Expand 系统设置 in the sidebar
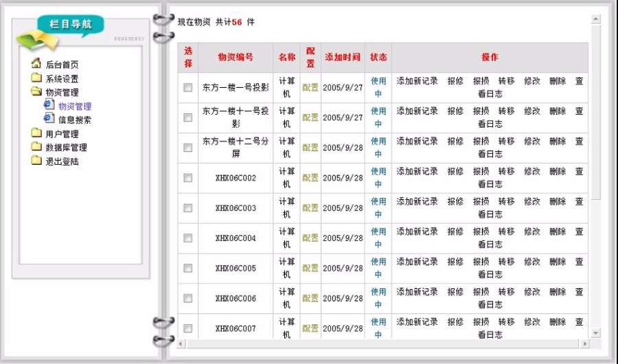Screen dimensions: 618x364 tap(62, 79)
